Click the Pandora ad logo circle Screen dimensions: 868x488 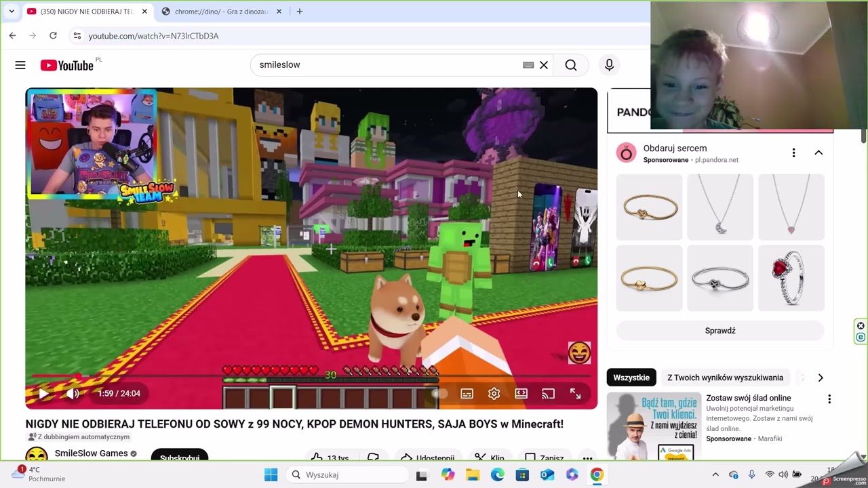tap(626, 153)
